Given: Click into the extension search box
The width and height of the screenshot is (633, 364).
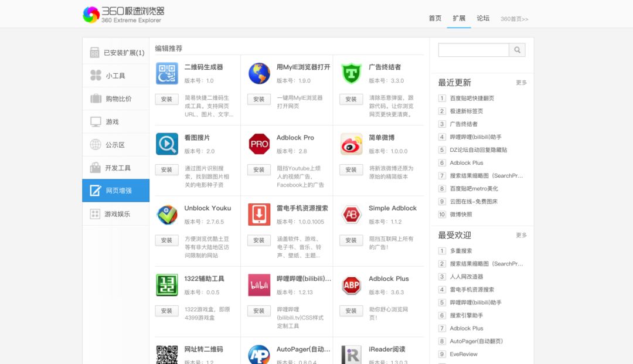Looking at the screenshot, I should (474, 50).
